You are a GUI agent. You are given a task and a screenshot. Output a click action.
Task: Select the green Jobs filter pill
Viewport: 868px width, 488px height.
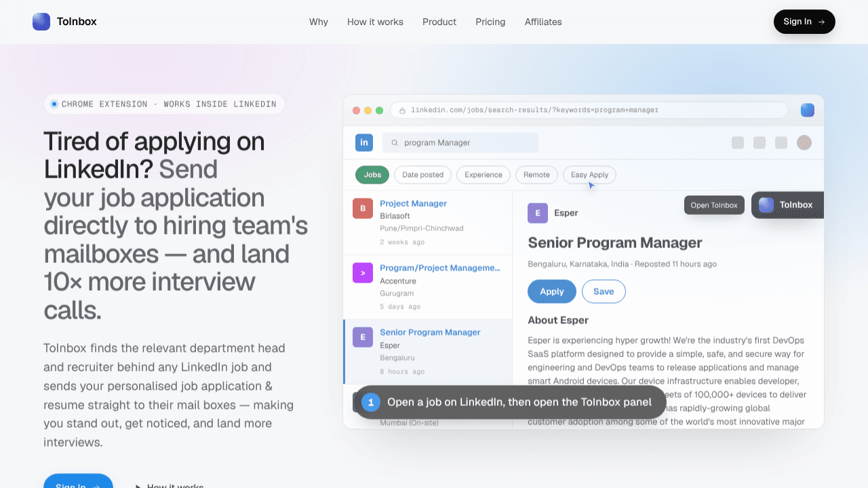click(x=372, y=175)
